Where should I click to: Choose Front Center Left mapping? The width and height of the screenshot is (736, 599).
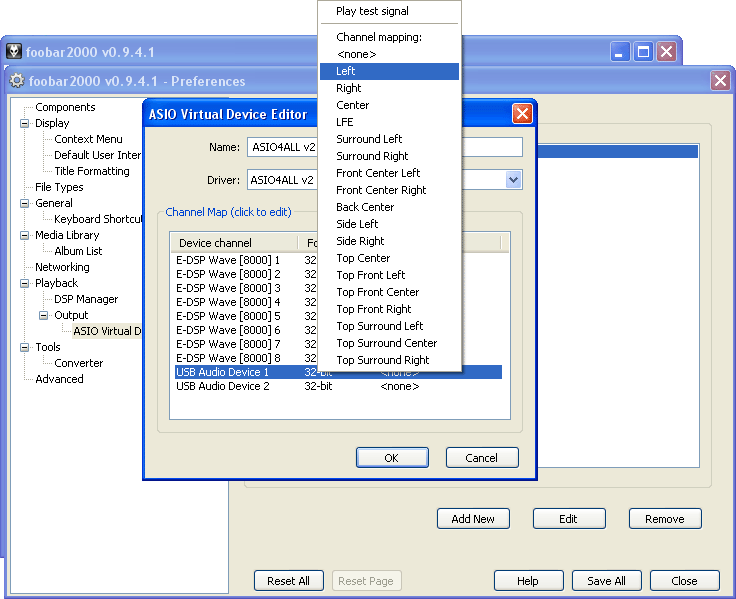point(390,173)
